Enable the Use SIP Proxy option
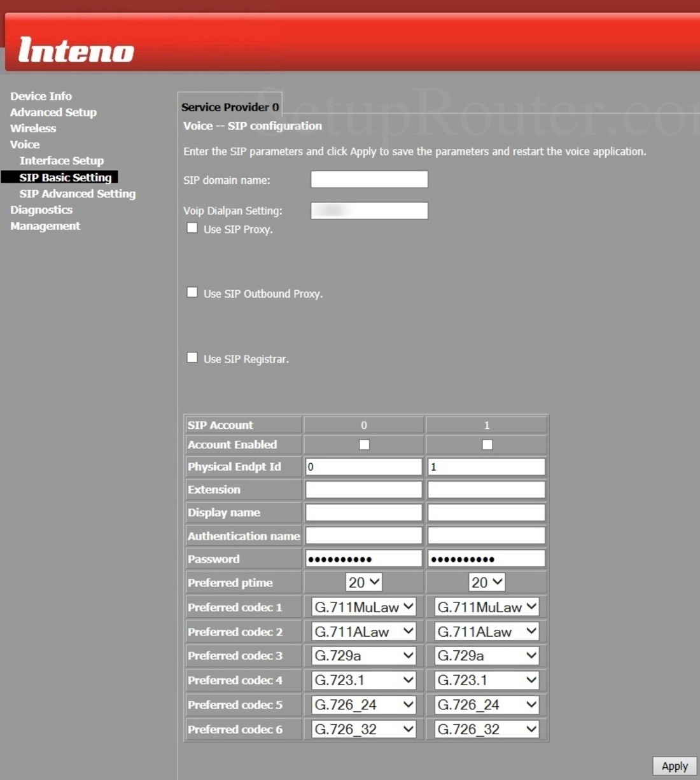 192,228
